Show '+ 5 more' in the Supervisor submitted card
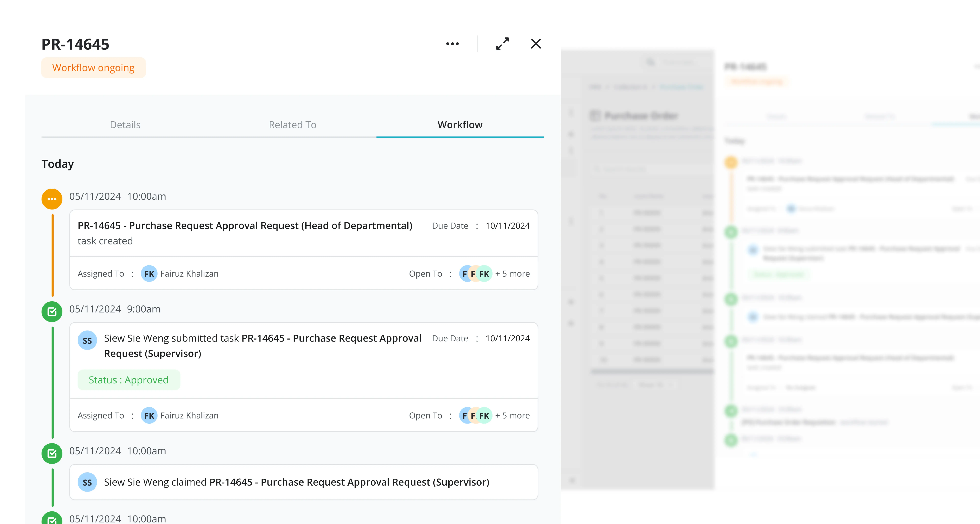The width and height of the screenshot is (980, 524). click(x=512, y=416)
